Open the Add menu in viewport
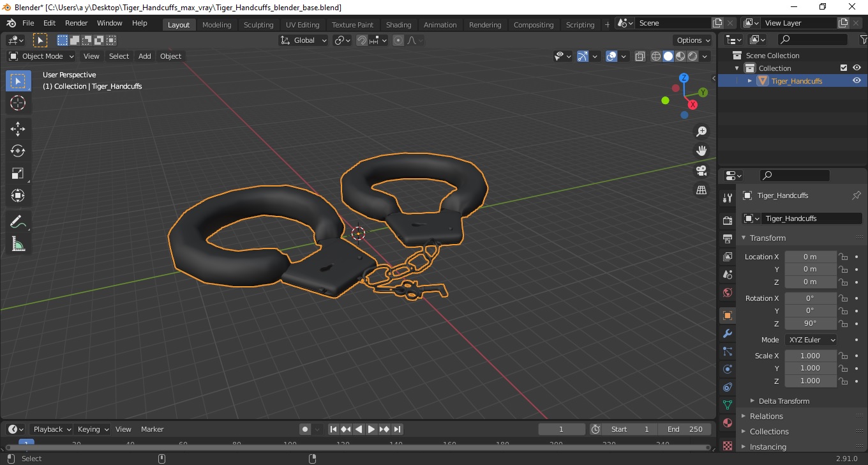The image size is (868, 465). tap(145, 56)
